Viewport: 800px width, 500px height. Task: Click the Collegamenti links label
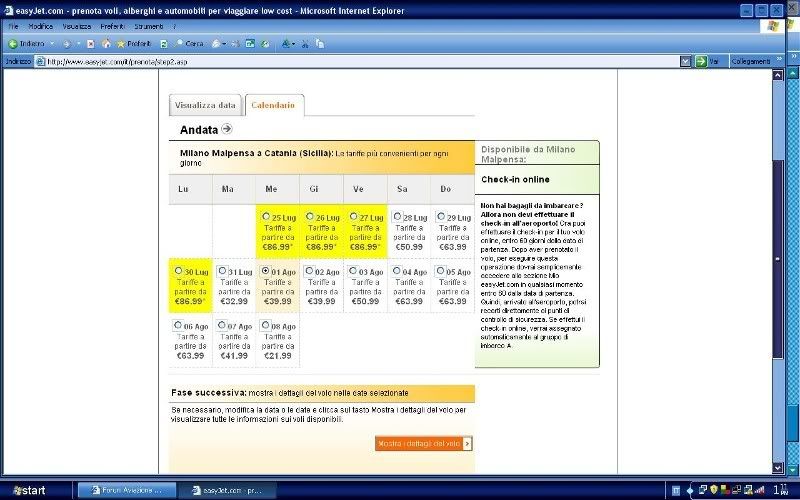(751, 62)
